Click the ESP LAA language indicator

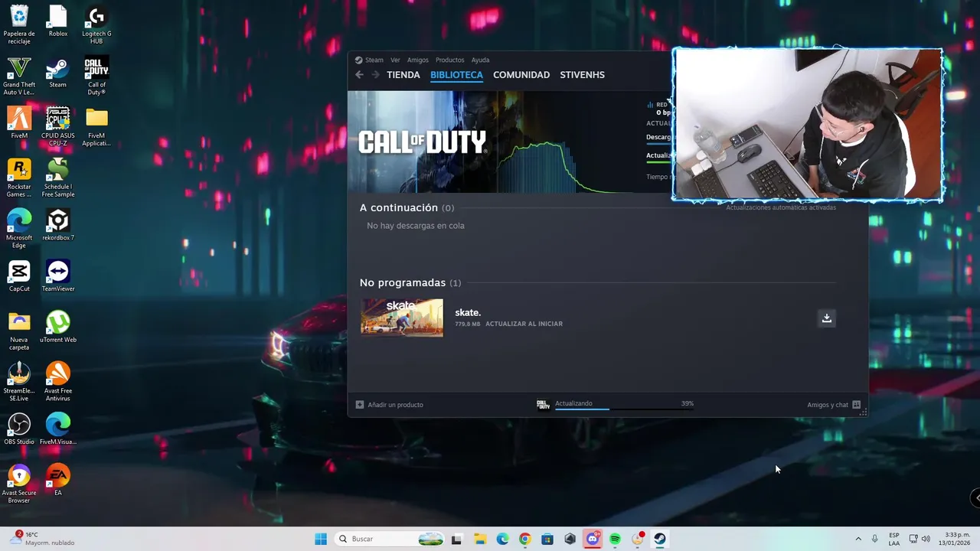click(894, 539)
